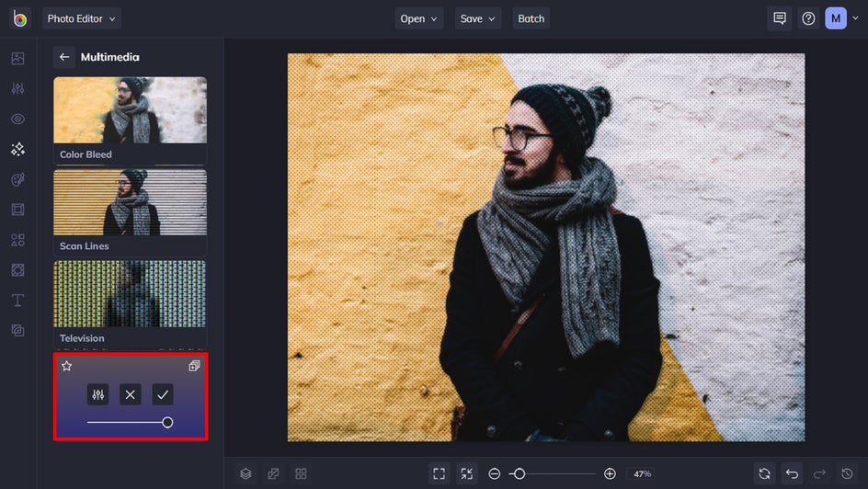Mark the effect as favorite with star
This screenshot has width=868, height=489.
[67, 366]
